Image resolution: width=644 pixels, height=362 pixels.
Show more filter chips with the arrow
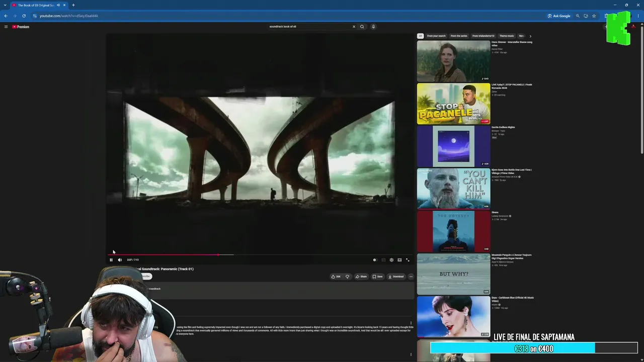(x=530, y=36)
